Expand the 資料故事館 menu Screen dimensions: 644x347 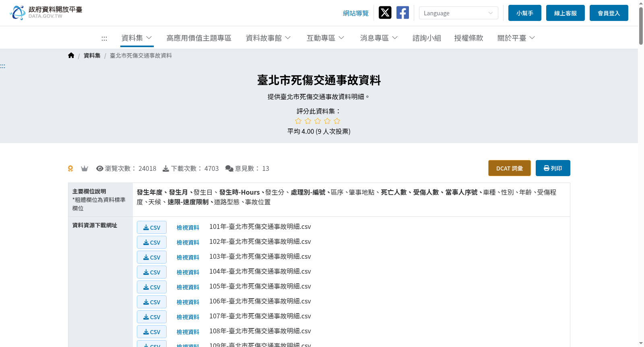pyautogui.click(x=268, y=38)
